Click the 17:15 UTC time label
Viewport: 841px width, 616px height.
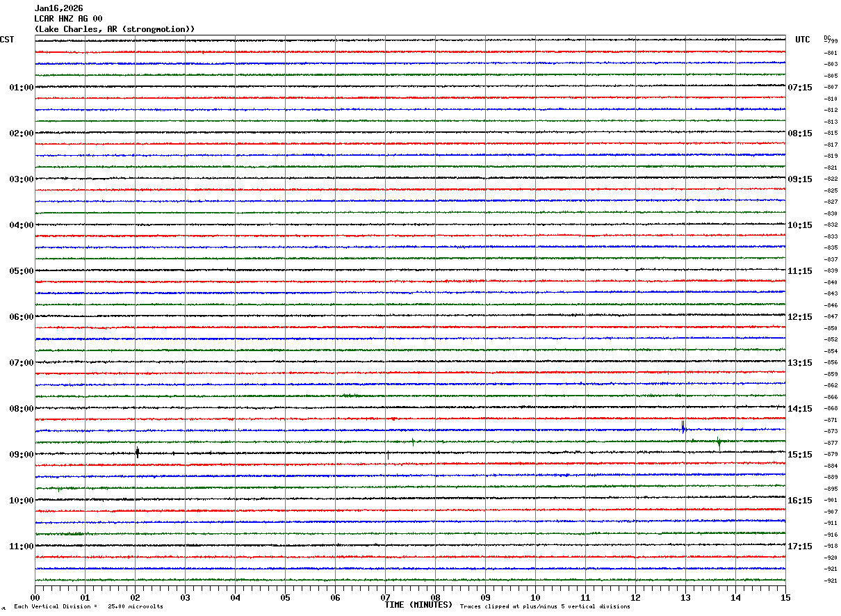point(799,546)
